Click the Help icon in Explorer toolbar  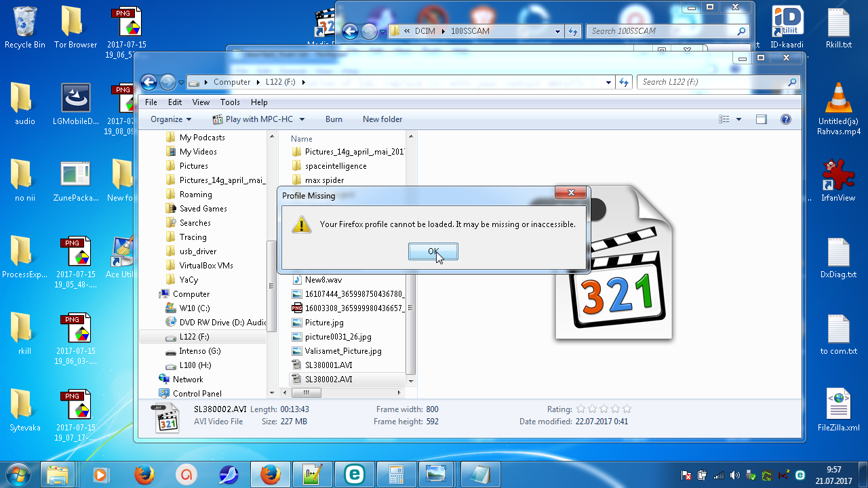click(786, 119)
